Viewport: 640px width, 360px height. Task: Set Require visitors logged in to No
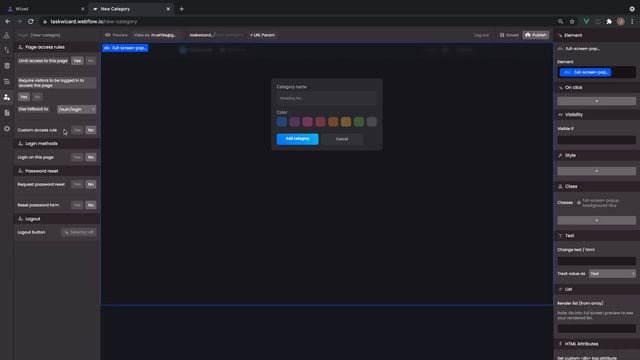[x=37, y=97]
